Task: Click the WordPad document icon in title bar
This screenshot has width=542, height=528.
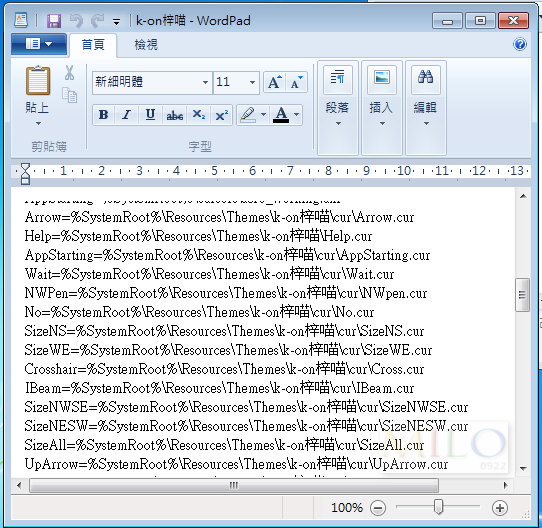Action: (21, 20)
